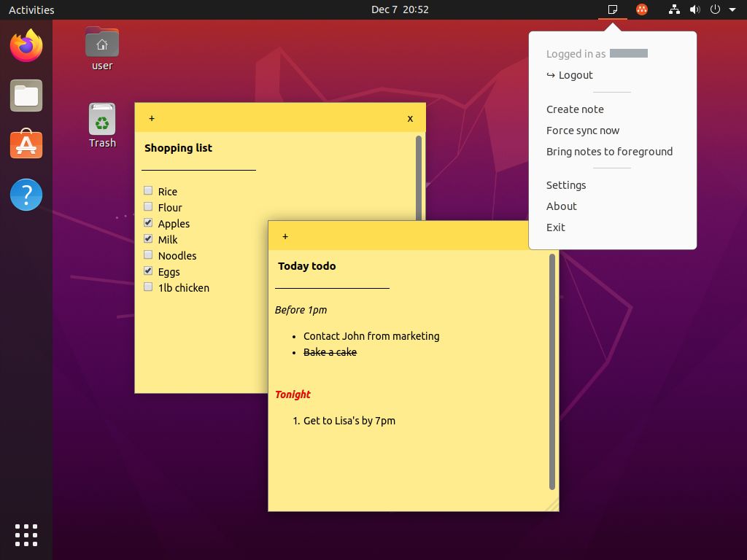The height and width of the screenshot is (560, 747).
Task: Open the Files app from the dock
Action: [x=26, y=96]
